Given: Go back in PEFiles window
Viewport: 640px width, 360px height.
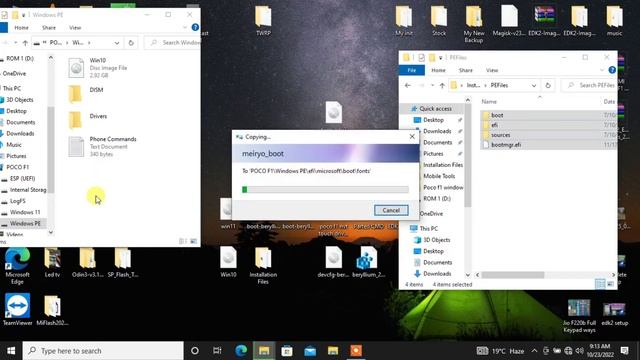Looking at the screenshot, I should pos(407,85).
